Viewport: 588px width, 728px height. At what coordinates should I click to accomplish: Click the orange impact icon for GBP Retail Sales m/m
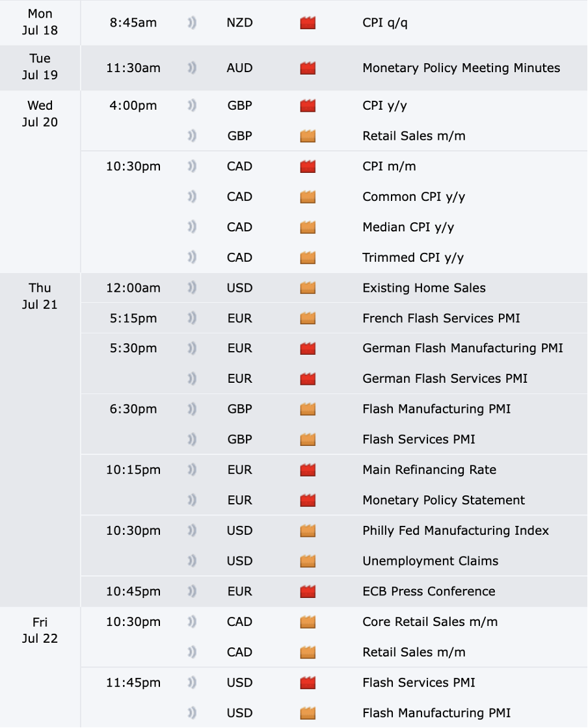pos(308,136)
